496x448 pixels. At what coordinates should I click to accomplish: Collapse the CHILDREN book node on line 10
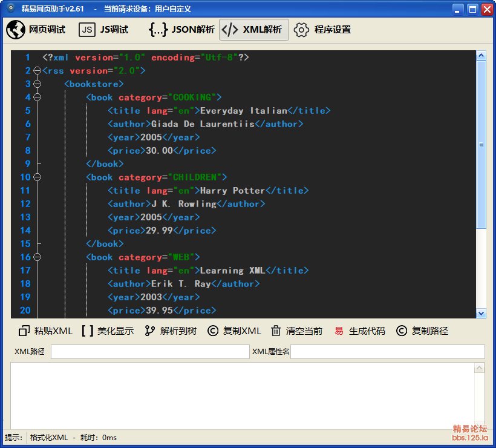pos(38,177)
